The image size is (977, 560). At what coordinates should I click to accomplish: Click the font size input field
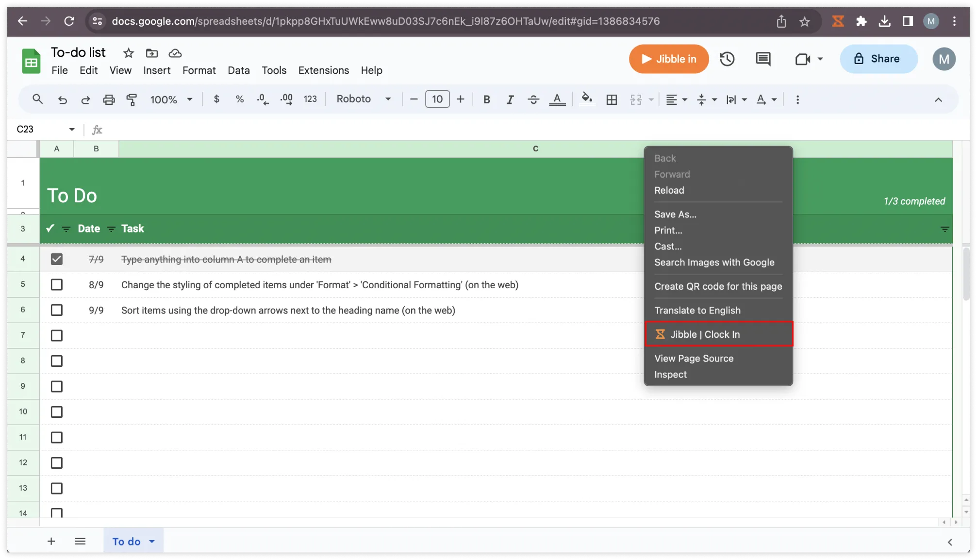437,99
